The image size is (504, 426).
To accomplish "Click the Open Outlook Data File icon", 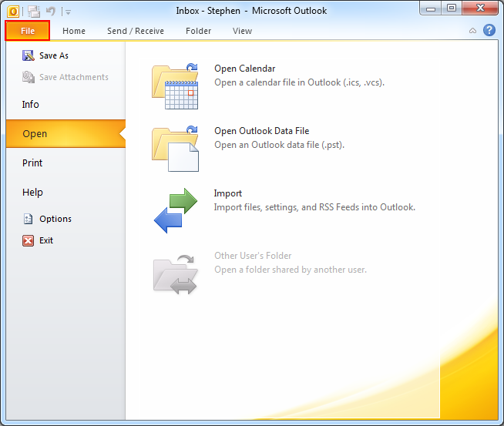I will coord(175,149).
